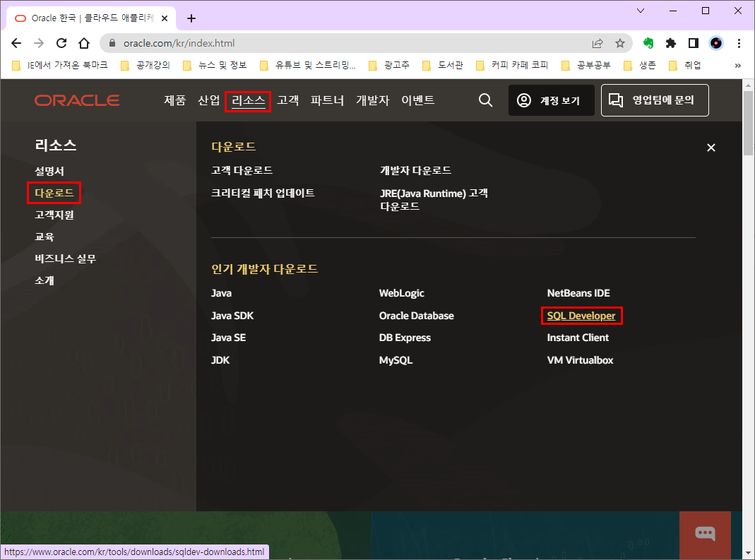Open the chat widget in bottom-right corner

(704, 535)
